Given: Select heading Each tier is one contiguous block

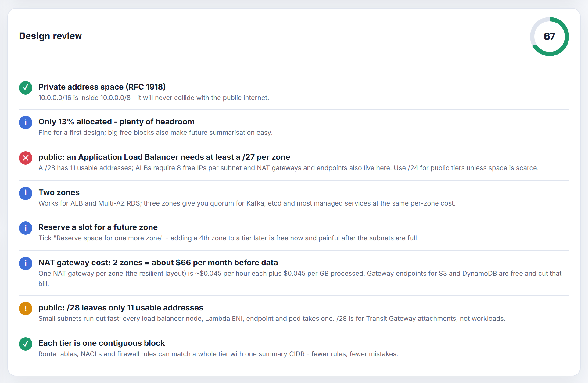Looking at the screenshot, I should coord(102,343).
